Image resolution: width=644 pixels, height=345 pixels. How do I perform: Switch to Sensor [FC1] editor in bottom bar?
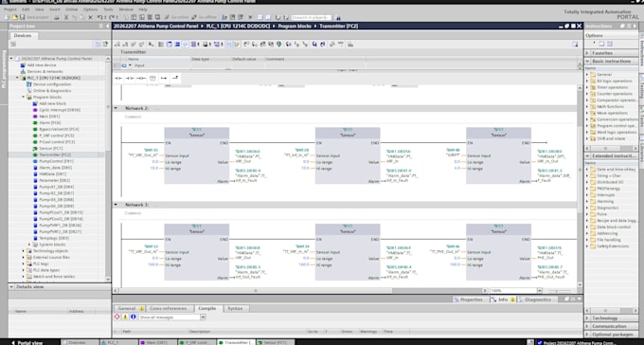(276, 342)
